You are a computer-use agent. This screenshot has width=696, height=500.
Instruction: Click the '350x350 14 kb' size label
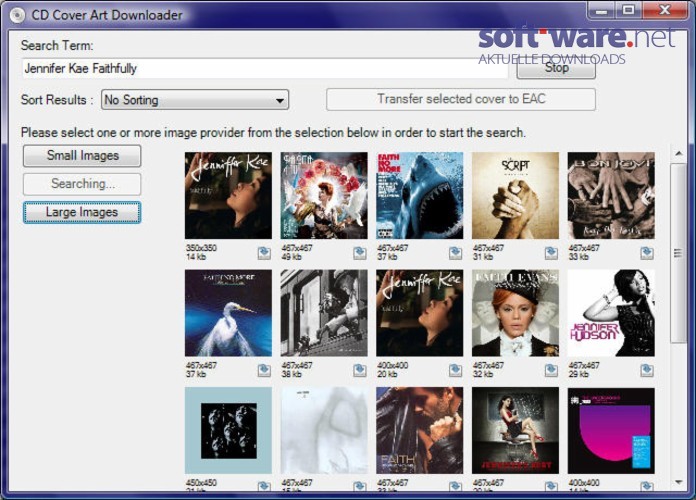coord(201,252)
